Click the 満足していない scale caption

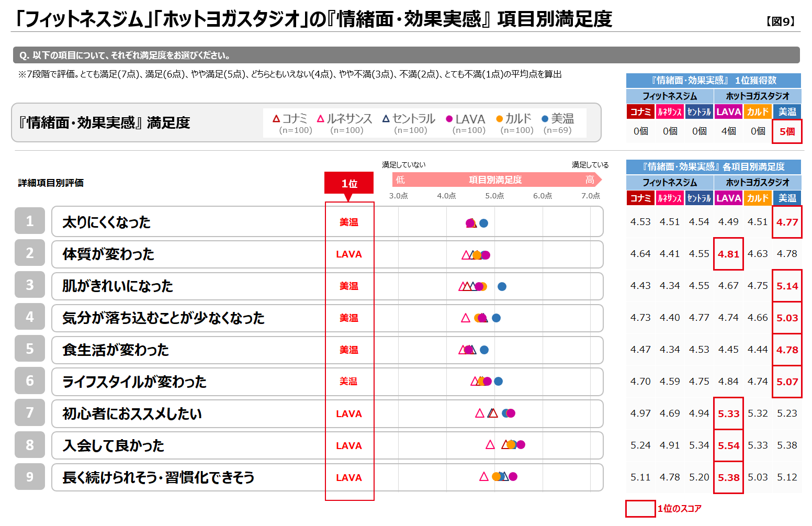tap(404, 165)
